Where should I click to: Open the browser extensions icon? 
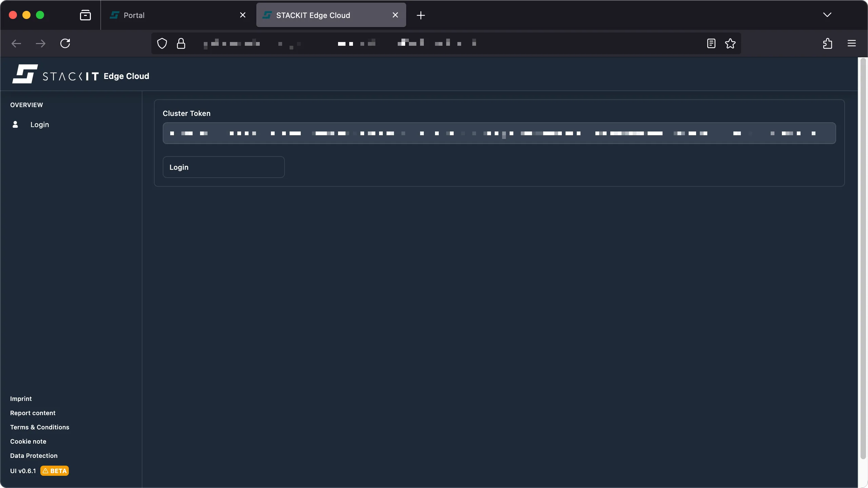pos(827,43)
